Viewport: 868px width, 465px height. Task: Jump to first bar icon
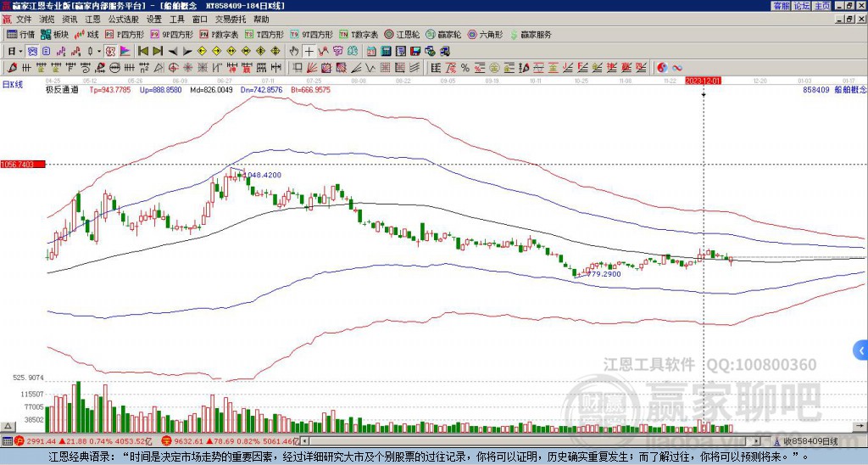pos(142,52)
